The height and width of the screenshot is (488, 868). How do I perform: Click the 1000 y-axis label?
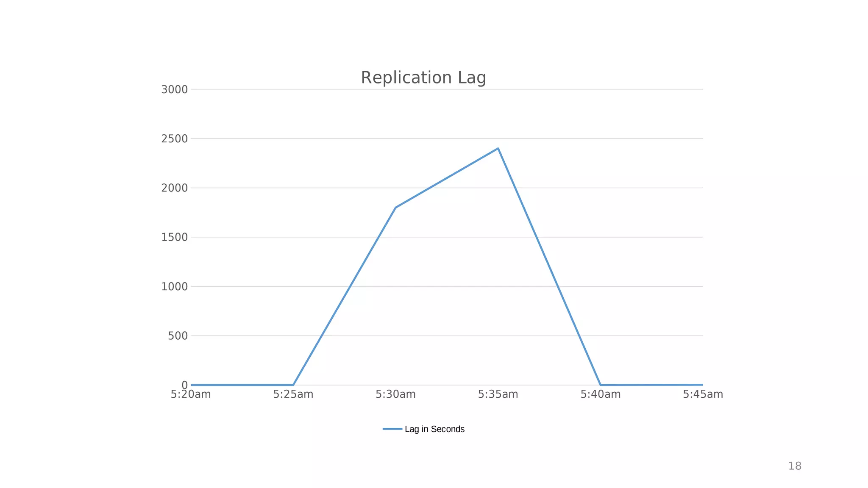[x=174, y=286]
